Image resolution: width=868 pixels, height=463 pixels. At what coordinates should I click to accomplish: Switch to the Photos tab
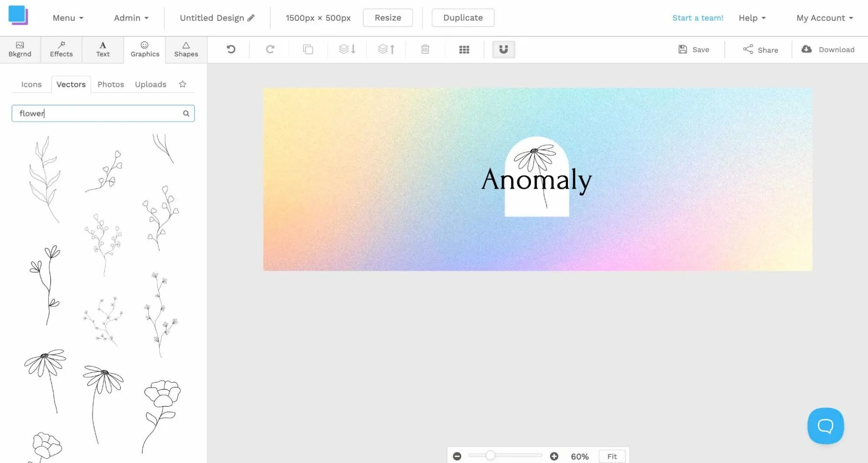pyautogui.click(x=111, y=84)
